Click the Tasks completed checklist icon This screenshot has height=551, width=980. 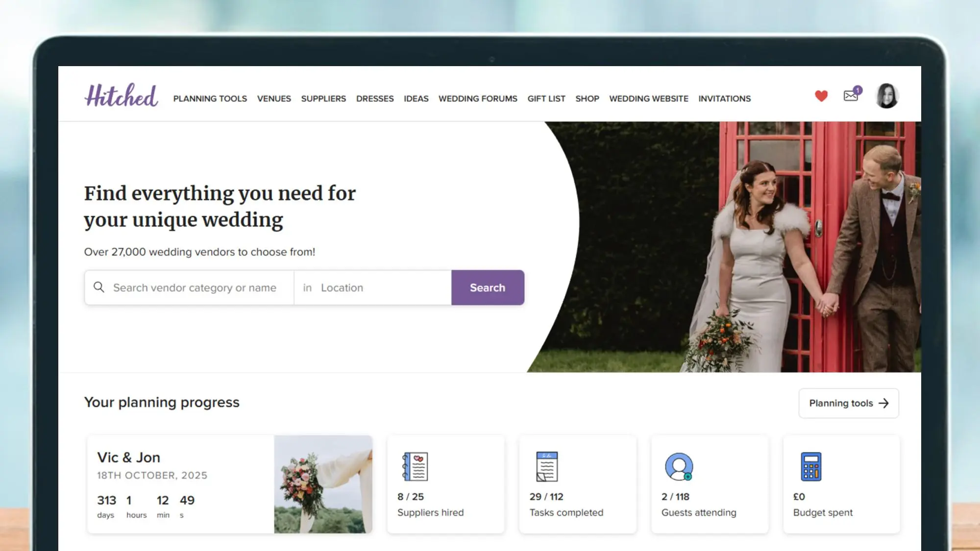[x=547, y=466]
